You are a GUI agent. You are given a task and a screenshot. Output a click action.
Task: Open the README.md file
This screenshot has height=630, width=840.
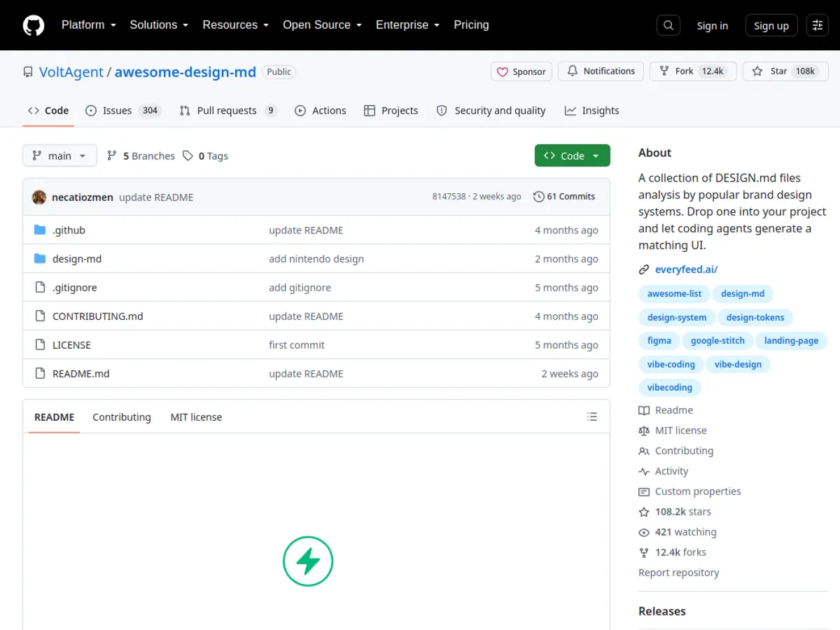[x=81, y=374]
